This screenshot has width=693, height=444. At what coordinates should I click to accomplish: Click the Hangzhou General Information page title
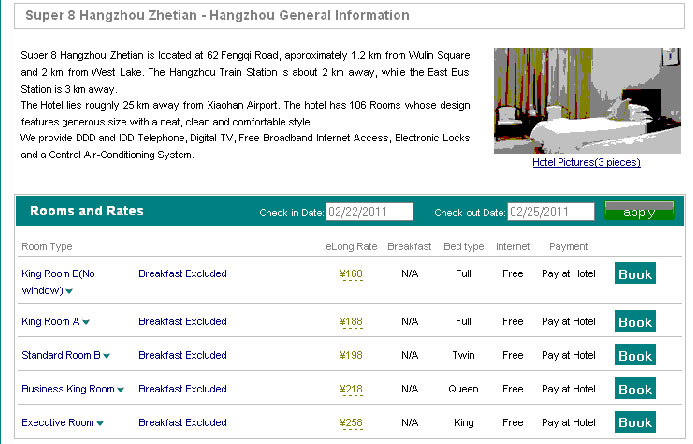tap(217, 15)
